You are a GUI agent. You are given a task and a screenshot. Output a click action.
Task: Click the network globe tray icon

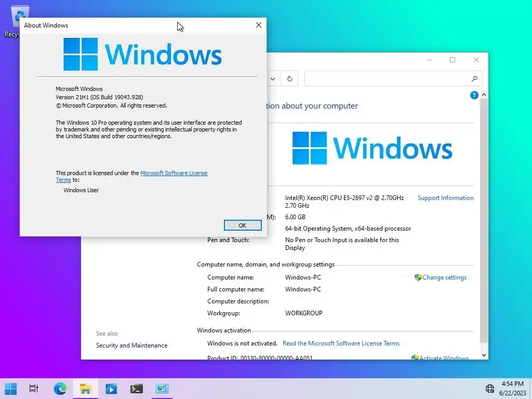(x=489, y=389)
